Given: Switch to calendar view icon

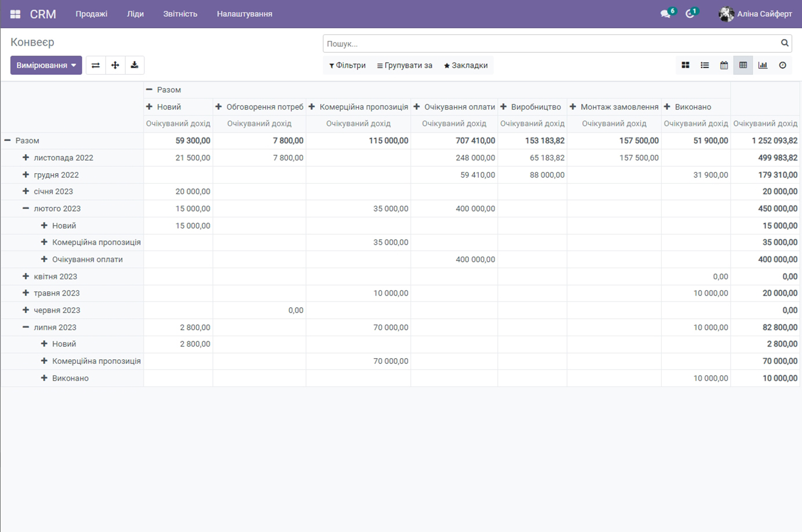Looking at the screenshot, I should (724, 65).
